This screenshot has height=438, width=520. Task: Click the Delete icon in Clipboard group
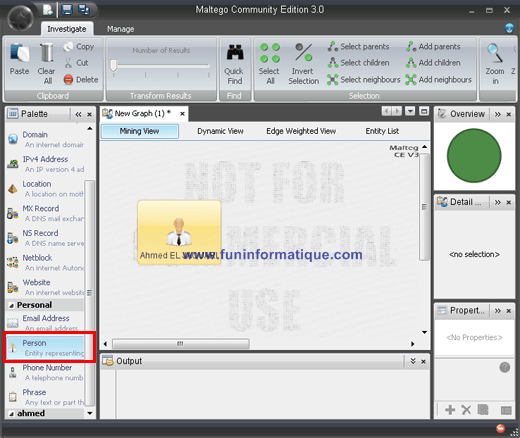tap(68, 80)
